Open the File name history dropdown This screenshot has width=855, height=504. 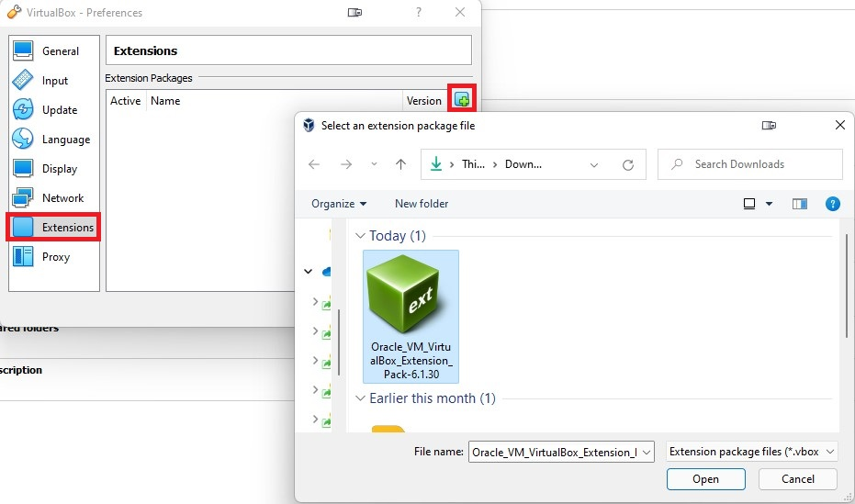[x=647, y=453]
